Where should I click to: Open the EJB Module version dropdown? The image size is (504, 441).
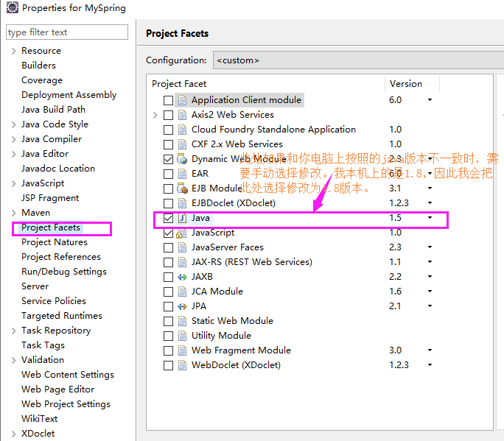(430, 188)
